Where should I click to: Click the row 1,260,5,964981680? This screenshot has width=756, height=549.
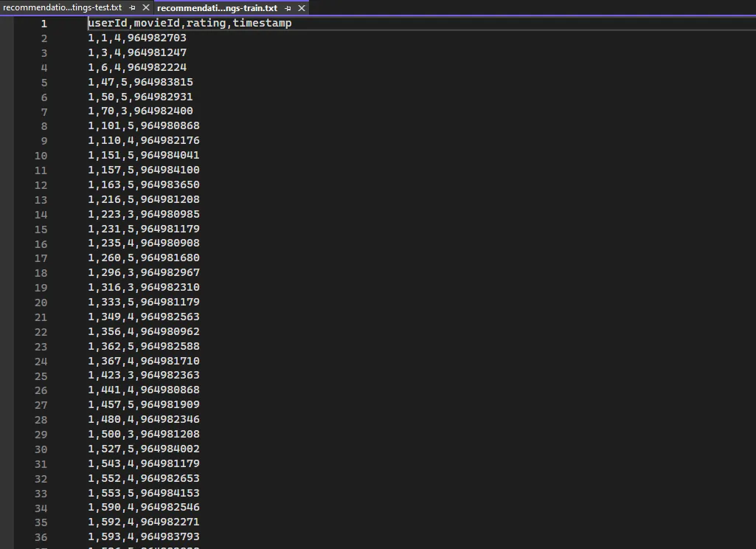pos(144,258)
